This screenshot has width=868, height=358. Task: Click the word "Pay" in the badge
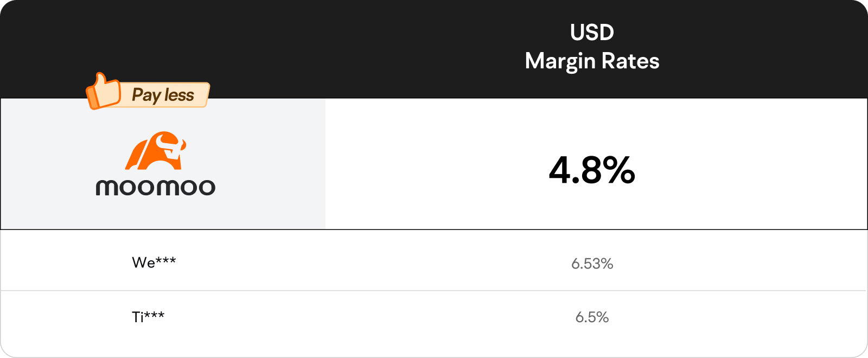click(146, 95)
